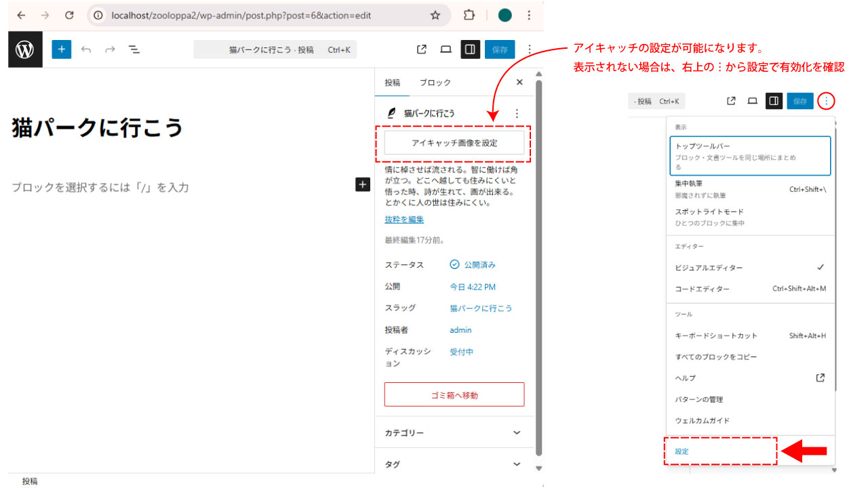Open post actions menu next to 猫パークに行こう

point(517,113)
